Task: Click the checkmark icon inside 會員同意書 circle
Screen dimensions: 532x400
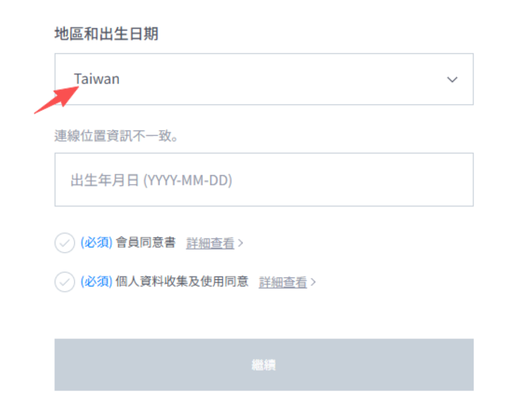Action: click(65, 243)
